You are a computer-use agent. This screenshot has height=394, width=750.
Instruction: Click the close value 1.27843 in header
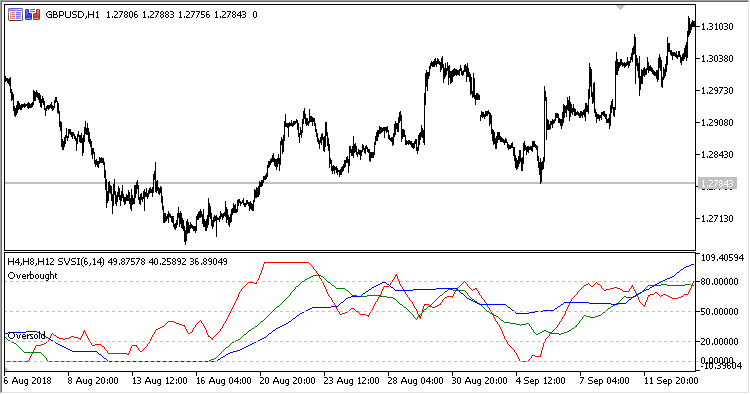(230, 15)
